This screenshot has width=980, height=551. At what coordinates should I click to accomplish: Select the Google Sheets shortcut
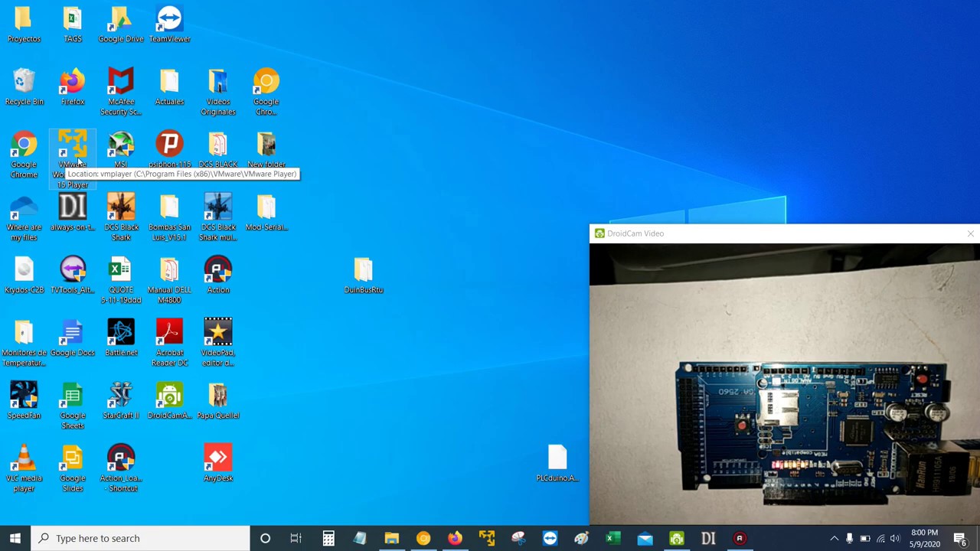(73, 406)
